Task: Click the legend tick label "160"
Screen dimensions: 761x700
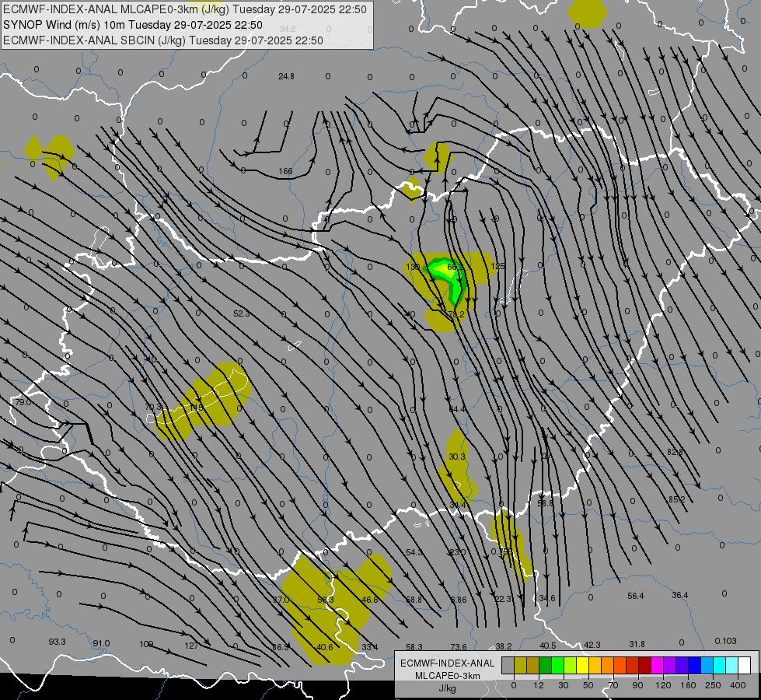Action: pyautogui.click(x=688, y=685)
